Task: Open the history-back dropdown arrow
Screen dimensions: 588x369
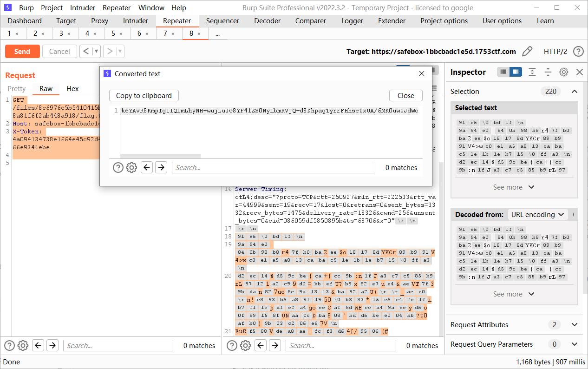Action: coord(96,52)
